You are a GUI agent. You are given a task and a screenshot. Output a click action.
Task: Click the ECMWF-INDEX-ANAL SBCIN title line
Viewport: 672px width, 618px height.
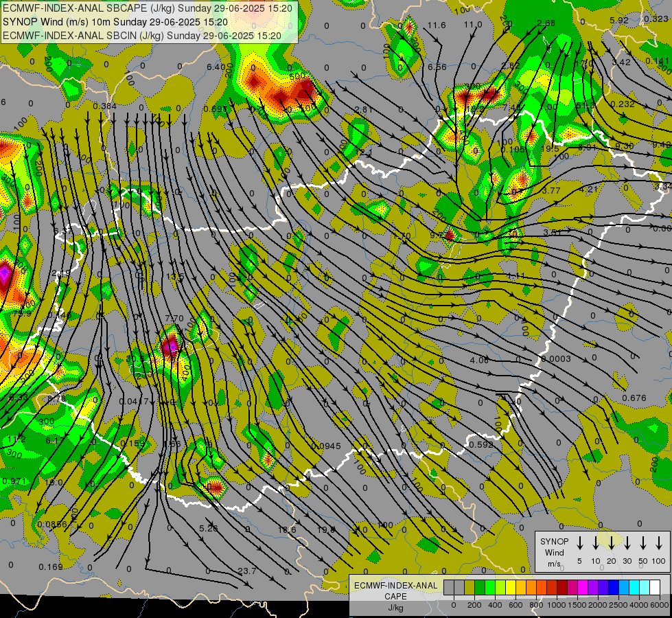pos(142,36)
